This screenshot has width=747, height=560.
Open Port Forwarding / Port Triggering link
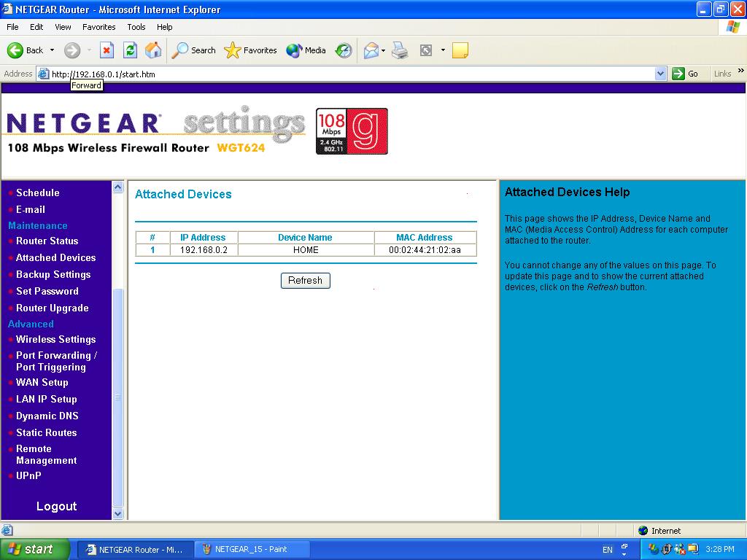coord(56,362)
